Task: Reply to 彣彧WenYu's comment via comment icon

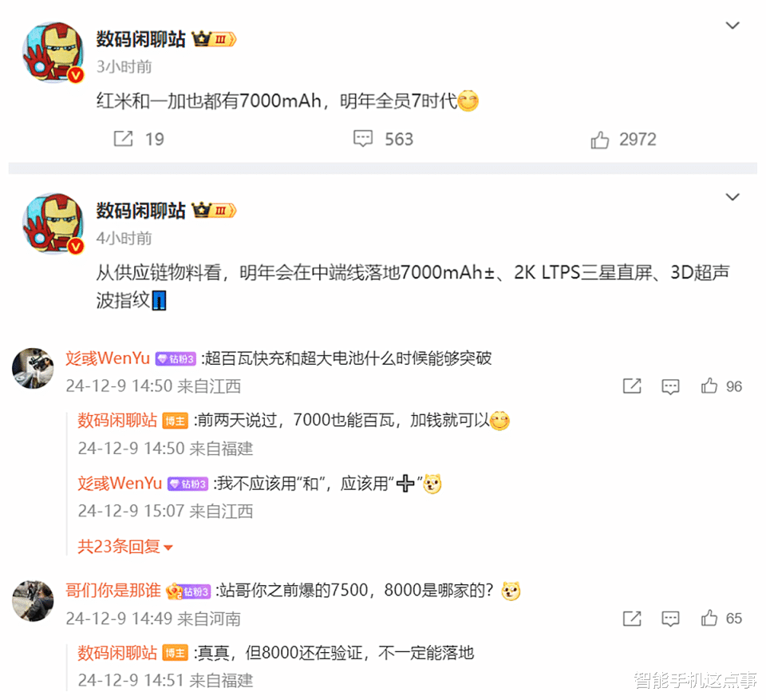Action: point(670,386)
